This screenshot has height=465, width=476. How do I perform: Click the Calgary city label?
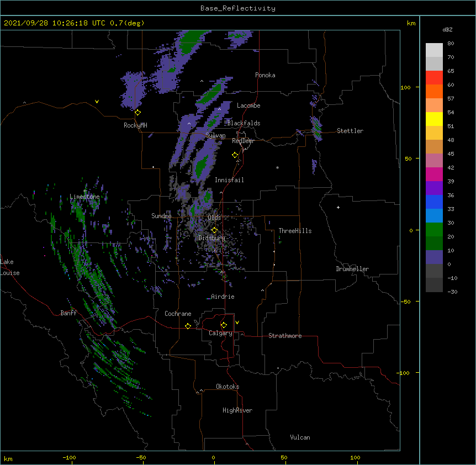tap(220, 333)
